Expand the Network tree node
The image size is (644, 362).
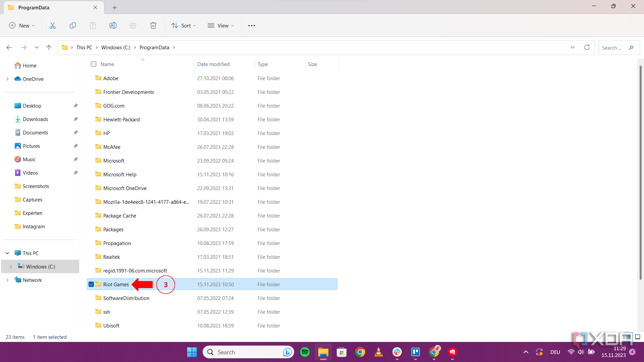click(x=7, y=280)
